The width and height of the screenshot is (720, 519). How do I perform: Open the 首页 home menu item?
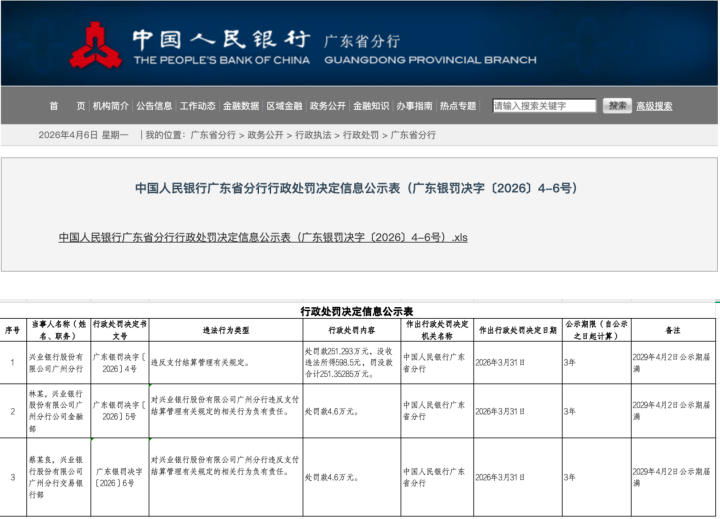click(67, 106)
